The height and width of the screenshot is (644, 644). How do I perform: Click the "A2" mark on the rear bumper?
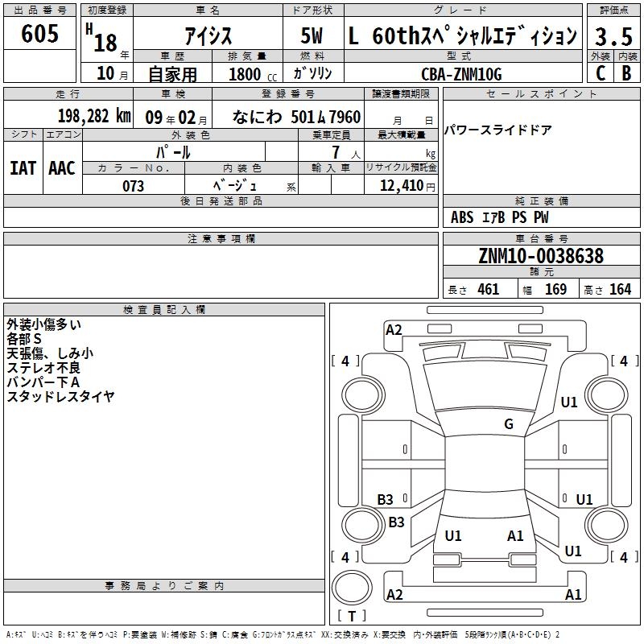[394, 595]
